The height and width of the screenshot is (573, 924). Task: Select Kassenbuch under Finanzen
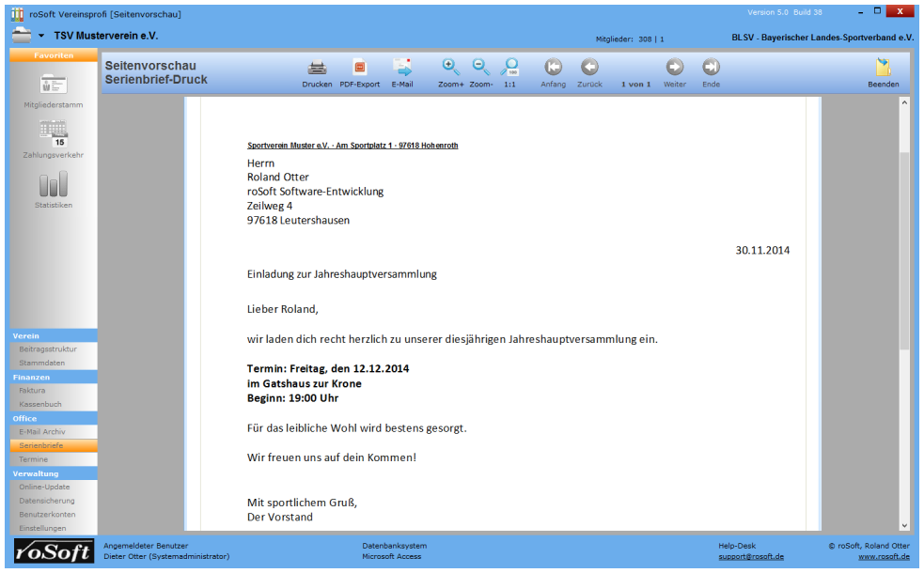pos(39,404)
